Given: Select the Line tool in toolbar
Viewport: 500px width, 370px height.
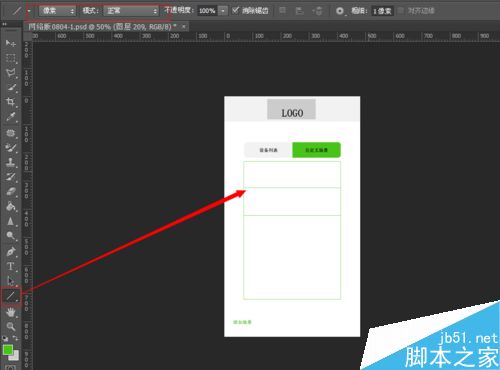Looking at the screenshot, I should point(11,296).
